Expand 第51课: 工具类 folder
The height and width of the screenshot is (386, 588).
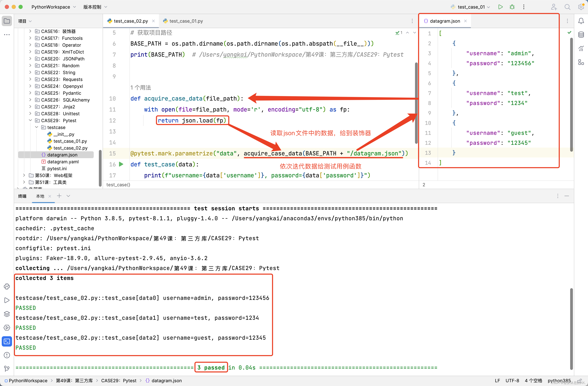(24, 182)
